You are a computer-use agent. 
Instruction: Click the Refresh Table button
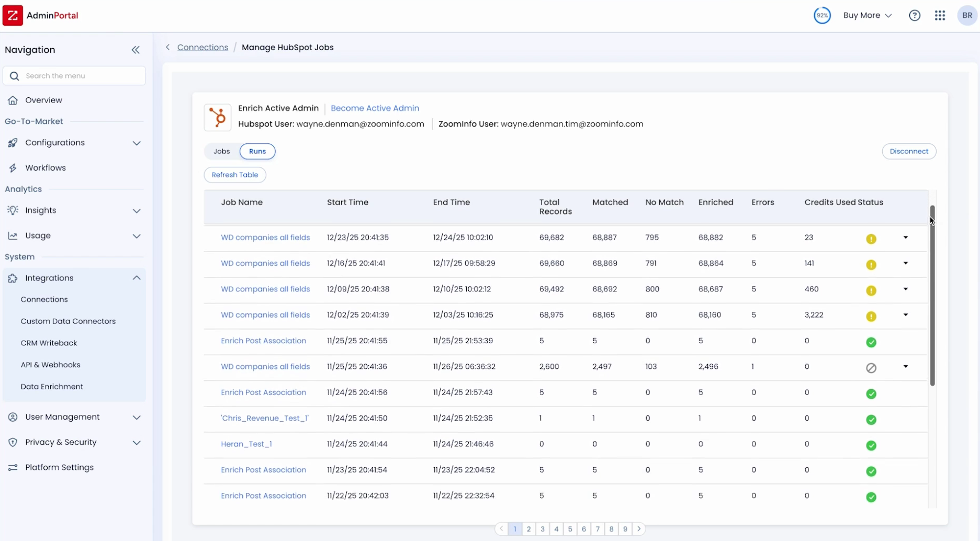pyautogui.click(x=235, y=175)
